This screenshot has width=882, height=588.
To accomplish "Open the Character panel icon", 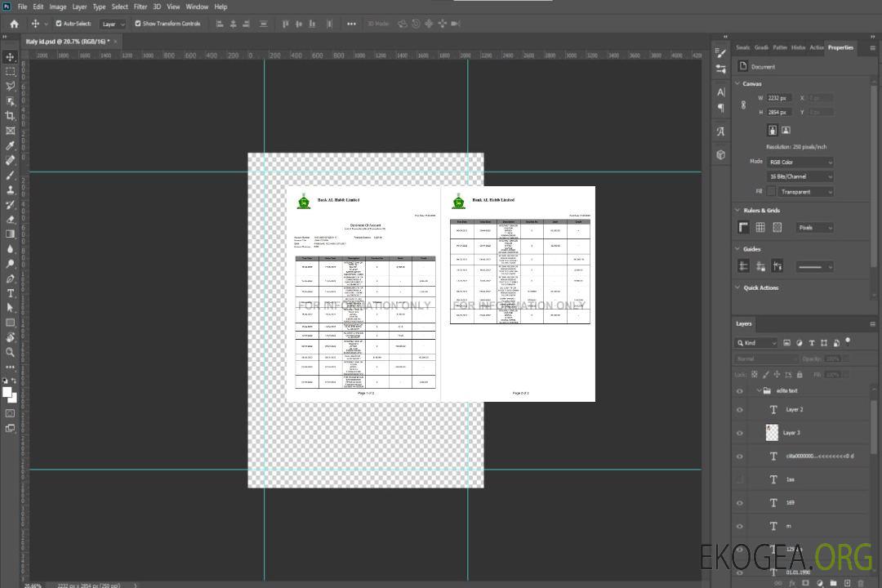I will (x=721, y=92).
